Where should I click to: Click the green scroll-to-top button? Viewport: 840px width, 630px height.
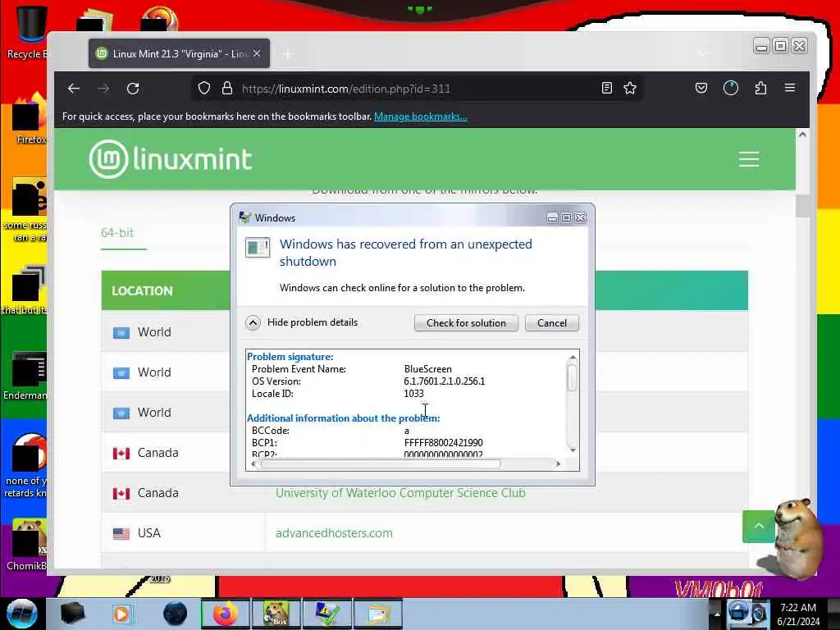coord(759,526)
